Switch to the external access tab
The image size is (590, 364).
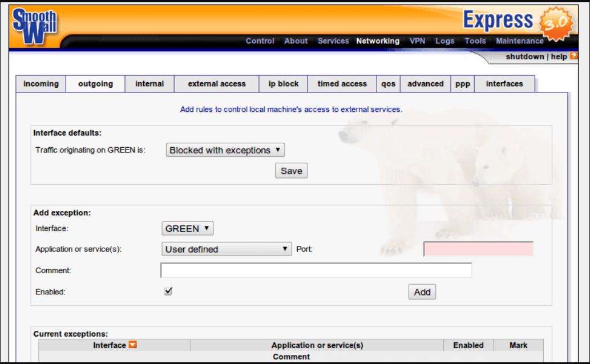point(217,83)
